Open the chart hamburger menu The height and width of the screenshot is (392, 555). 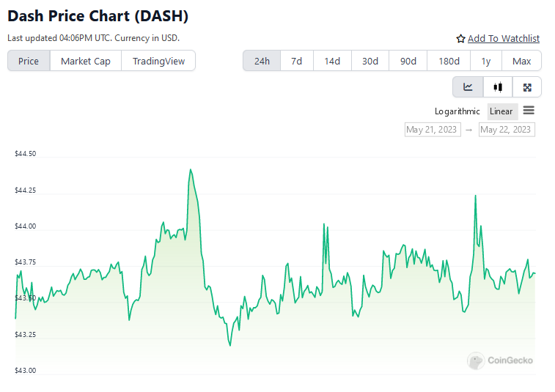click(529, 111)
